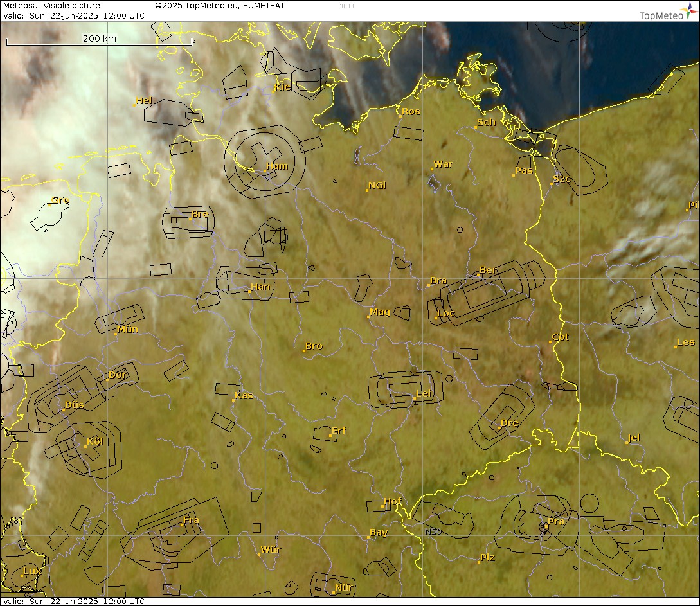Select the Bre city label

[200, 214]
